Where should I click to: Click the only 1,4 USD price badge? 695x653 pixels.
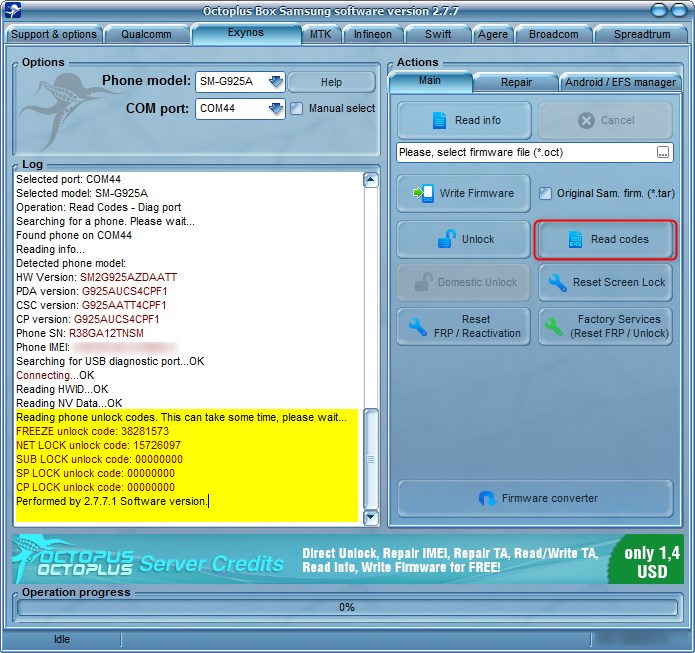click(648, 559)
